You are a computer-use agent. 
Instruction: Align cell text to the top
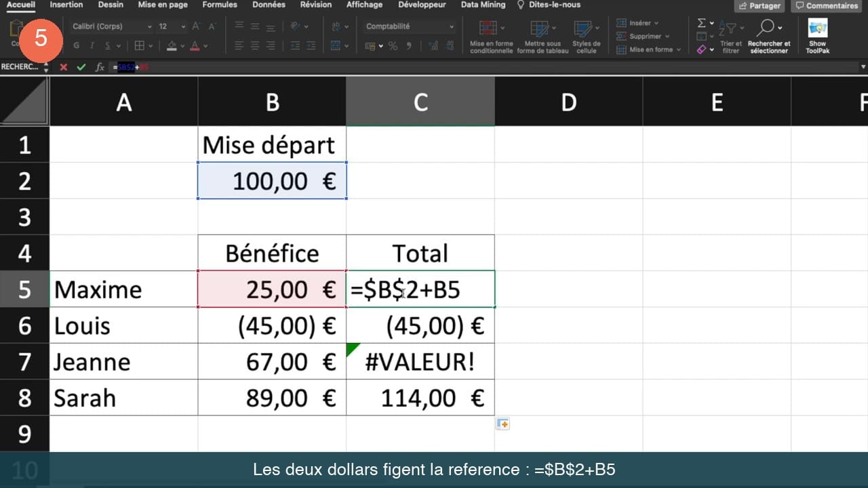click(239, 26)
